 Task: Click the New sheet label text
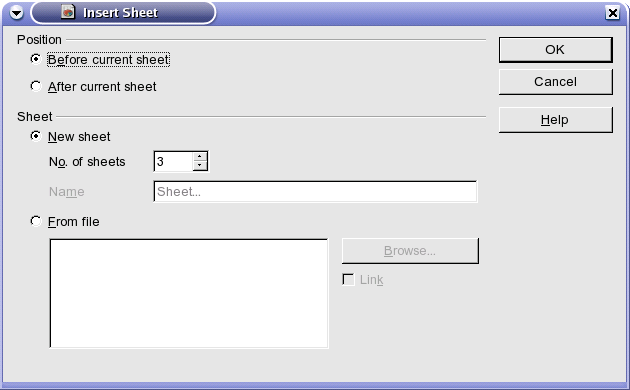point(79,137)
